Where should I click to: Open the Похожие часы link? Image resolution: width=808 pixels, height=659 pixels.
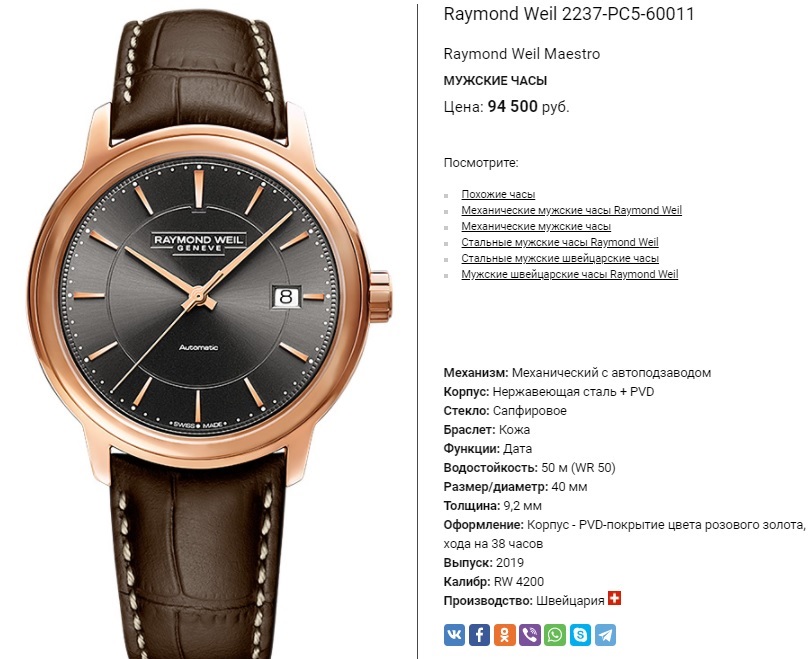[498, 194]
